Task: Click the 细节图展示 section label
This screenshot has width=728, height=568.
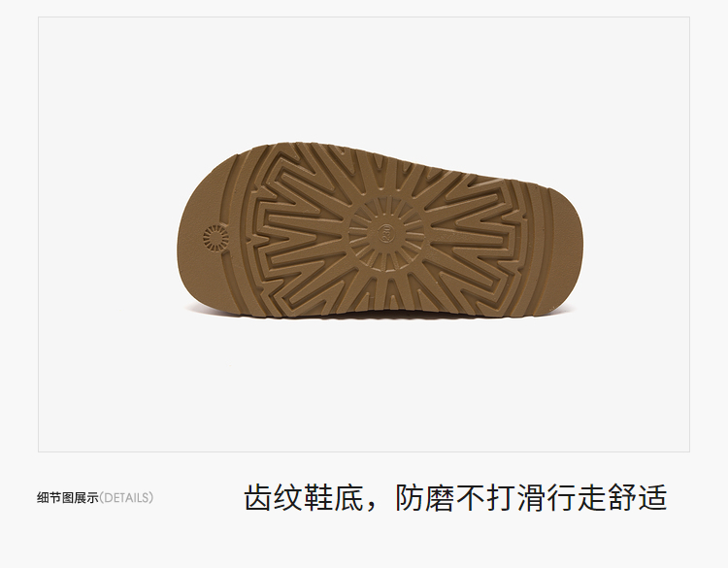Action: (x=68, y=498)
